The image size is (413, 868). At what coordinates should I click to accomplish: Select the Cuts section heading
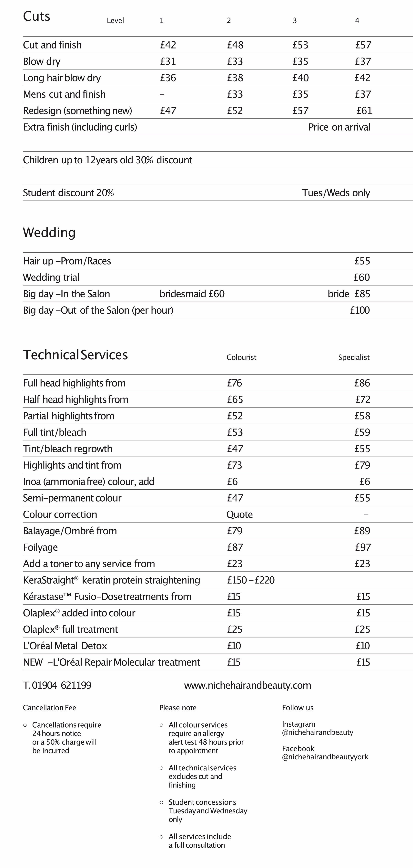(36, 16)
